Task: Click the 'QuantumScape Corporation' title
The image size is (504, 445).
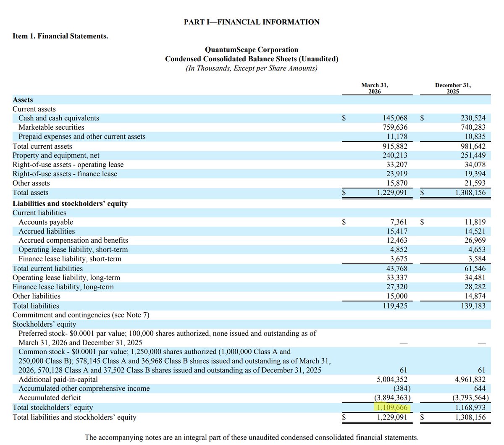Action: click(x=252, y=50)
